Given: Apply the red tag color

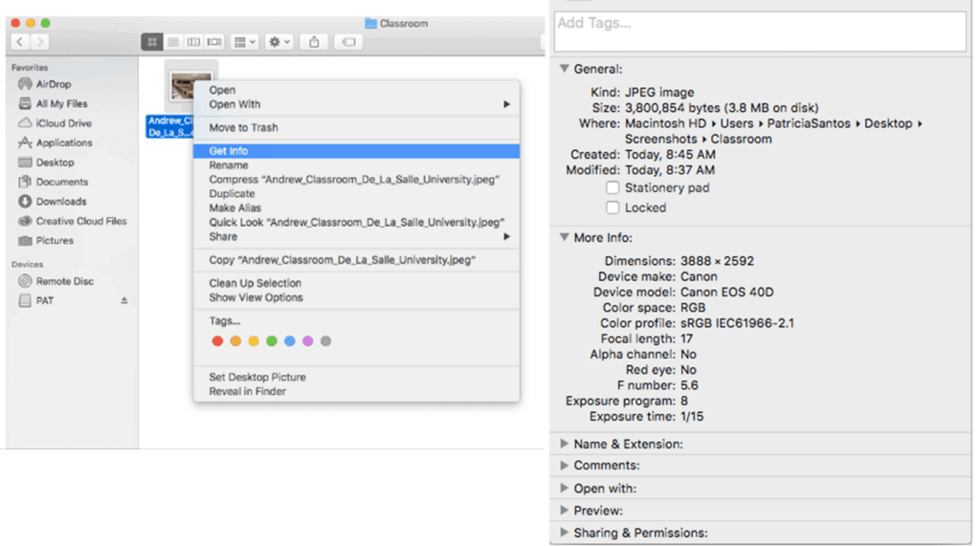Looking at the screenshot, I should [x=217, y=341].
